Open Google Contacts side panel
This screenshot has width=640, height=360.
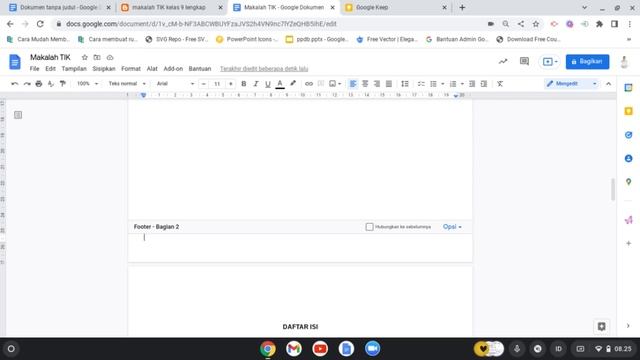point(629,158)
